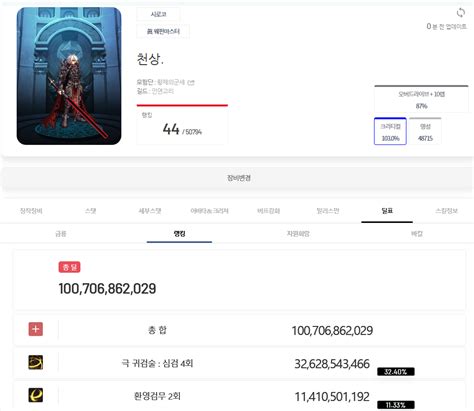Click the red 총딜 badge
Image resolution: width=474 pixels, height=411 pixels.
[x=69, y=267]
